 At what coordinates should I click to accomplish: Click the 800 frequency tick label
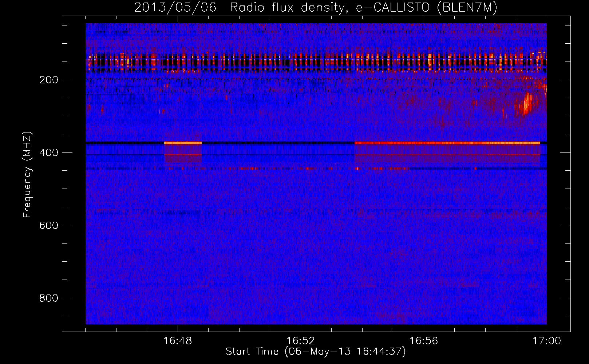(x=49, y=298)
